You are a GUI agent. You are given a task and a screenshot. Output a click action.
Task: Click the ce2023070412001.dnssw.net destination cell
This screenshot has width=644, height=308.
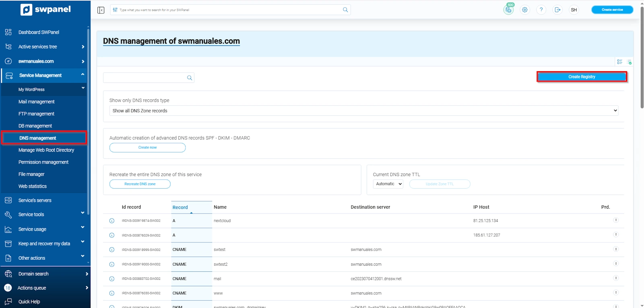376,279
